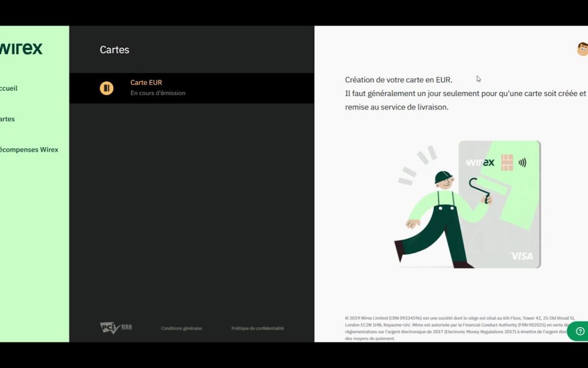Screen dimensions: 588x368
Task: Click the Wirex logo in the top corner
Action: point(22,48)
